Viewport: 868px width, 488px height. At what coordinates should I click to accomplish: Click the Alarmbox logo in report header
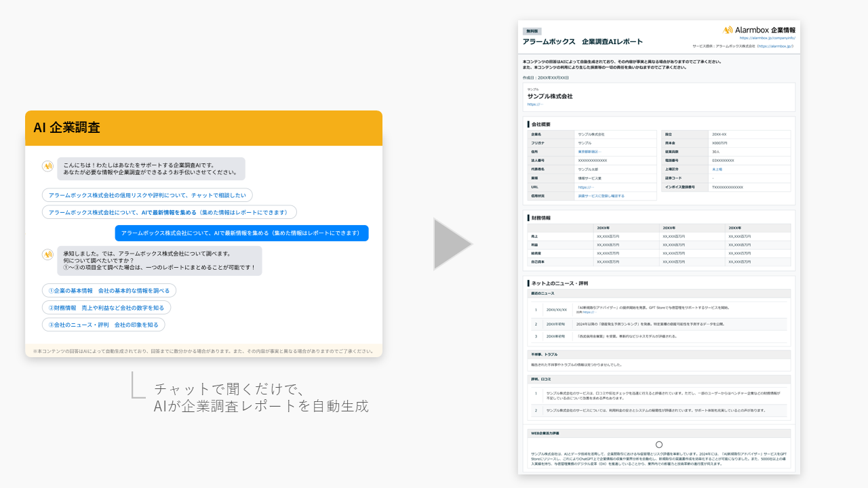[x=759, y=30]
